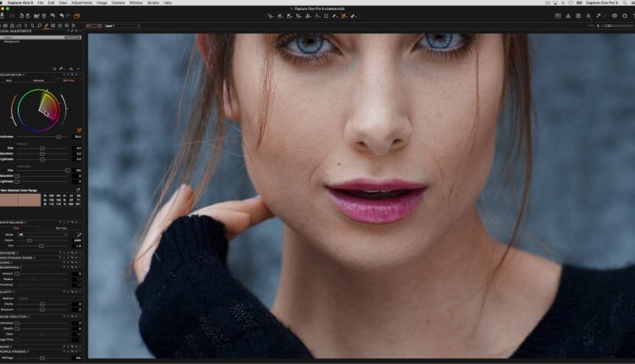Open the Image menu
This screenshot has width=635, height=364.
[102, 3]
